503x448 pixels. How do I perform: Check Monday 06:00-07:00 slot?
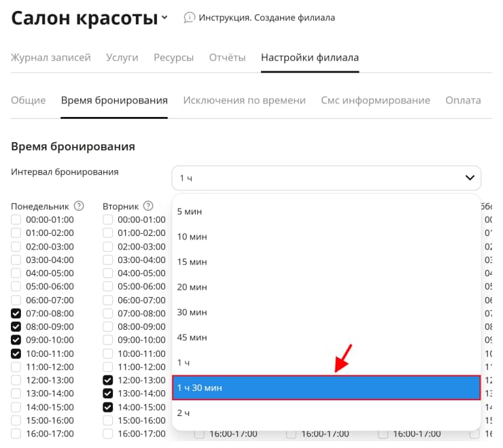tap(16, 300)
